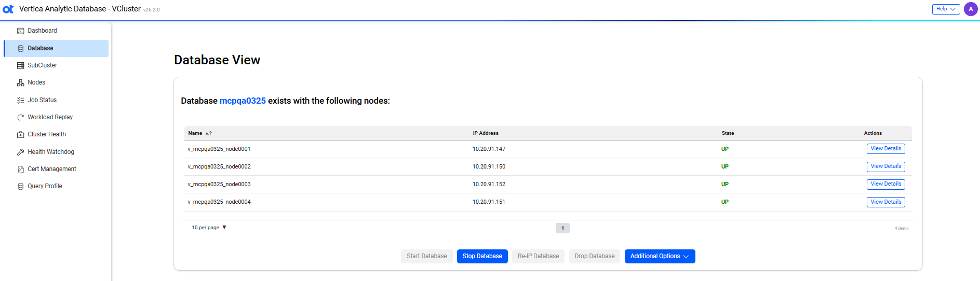Click the OpenText logo icon
Viewport: 980px width, 281px height.
click(8, 9)
